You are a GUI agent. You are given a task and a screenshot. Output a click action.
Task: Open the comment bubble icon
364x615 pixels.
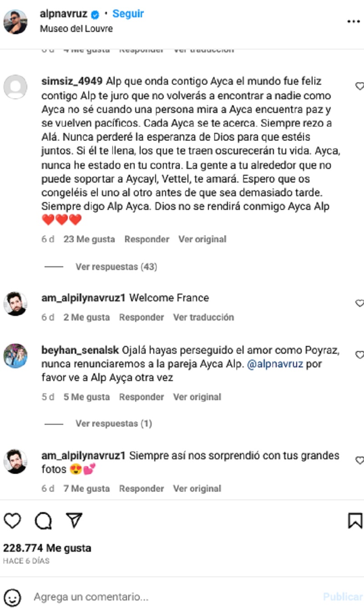click(x=43, y=521)
